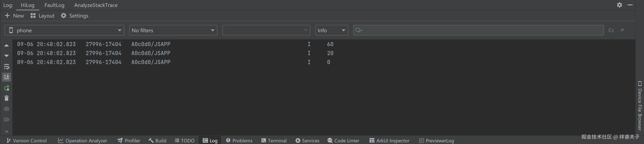
Task: Open Operation Analyzer tool window
Action: coord(83,141)
